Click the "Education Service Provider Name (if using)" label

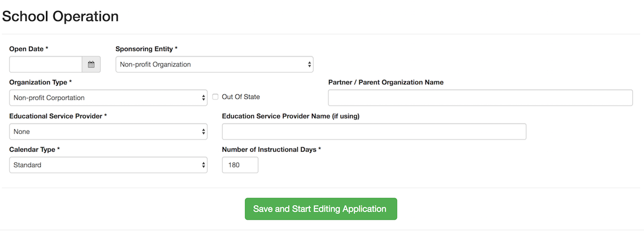point(290,116)
